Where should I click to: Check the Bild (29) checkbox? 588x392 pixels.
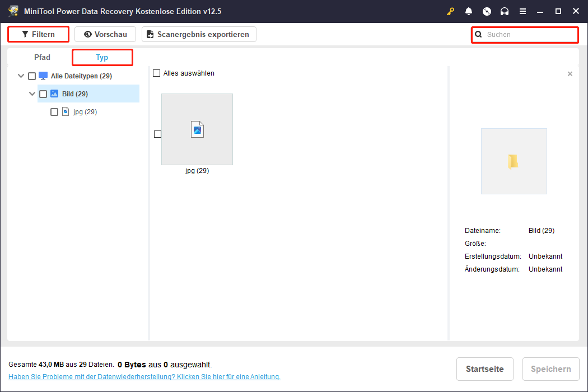pyautogui.click(x=43, y=94)
